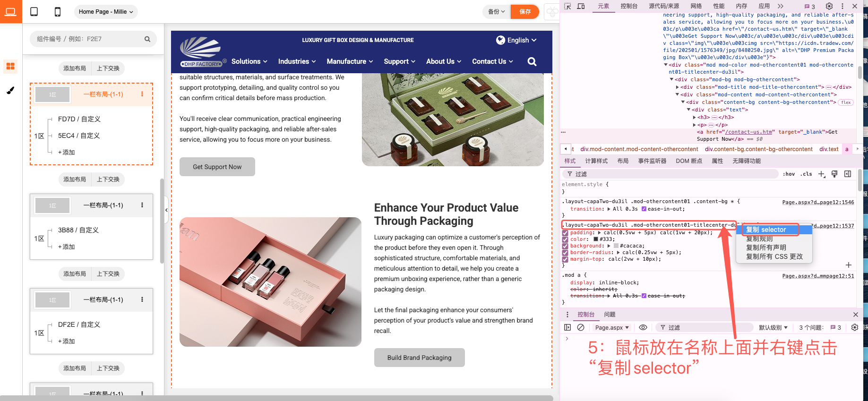Viewport: 868px width, 401px height.
Task: Toggle the background CSS property checkbox
Action: click(x=565, y=246)
